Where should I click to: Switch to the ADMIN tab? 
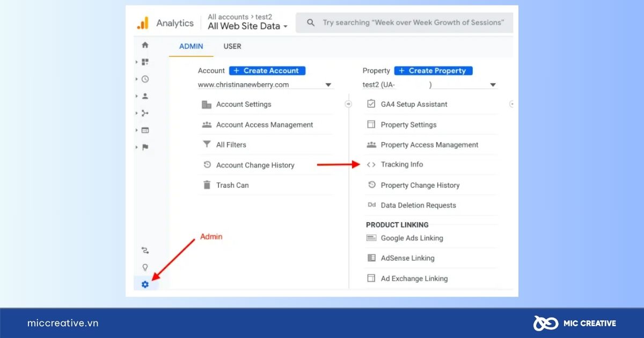(191, 46)
